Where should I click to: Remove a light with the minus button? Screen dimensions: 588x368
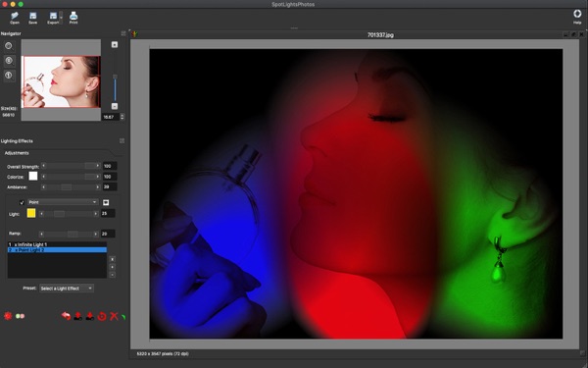coord(112,275)
